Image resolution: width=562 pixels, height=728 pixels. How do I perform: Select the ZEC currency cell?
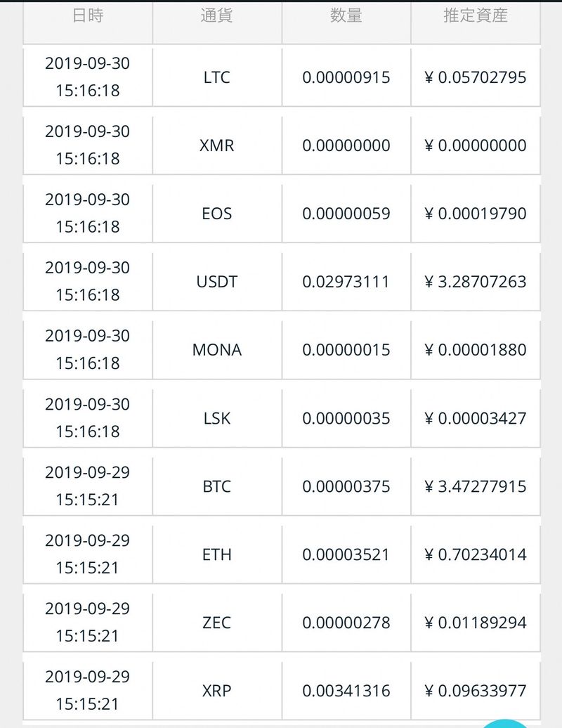(216, 623)
